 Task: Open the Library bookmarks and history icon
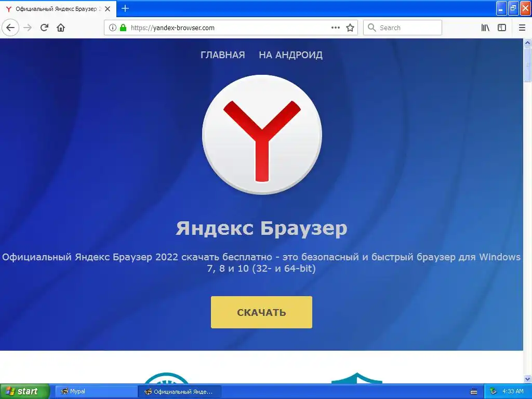tap(485, 28)
